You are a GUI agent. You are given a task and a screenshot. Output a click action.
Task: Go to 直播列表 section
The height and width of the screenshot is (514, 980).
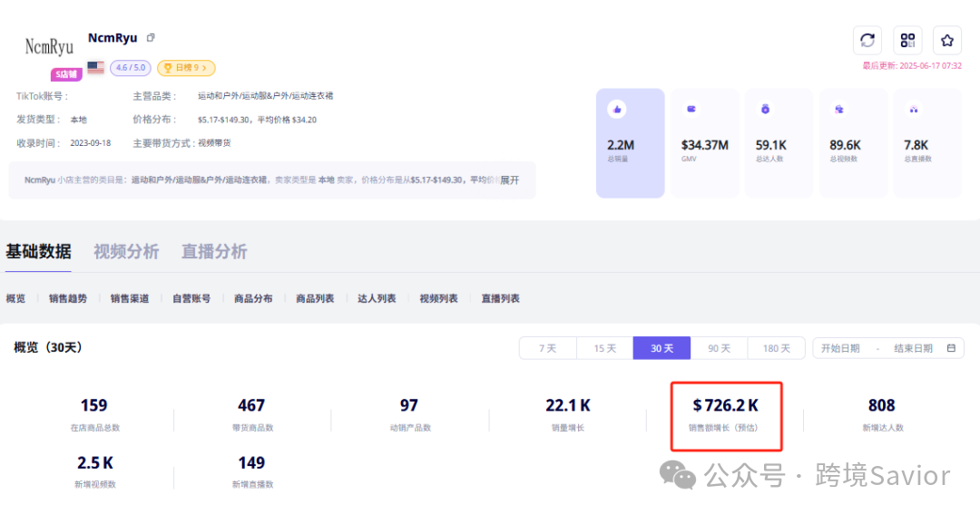click(500, 298)
